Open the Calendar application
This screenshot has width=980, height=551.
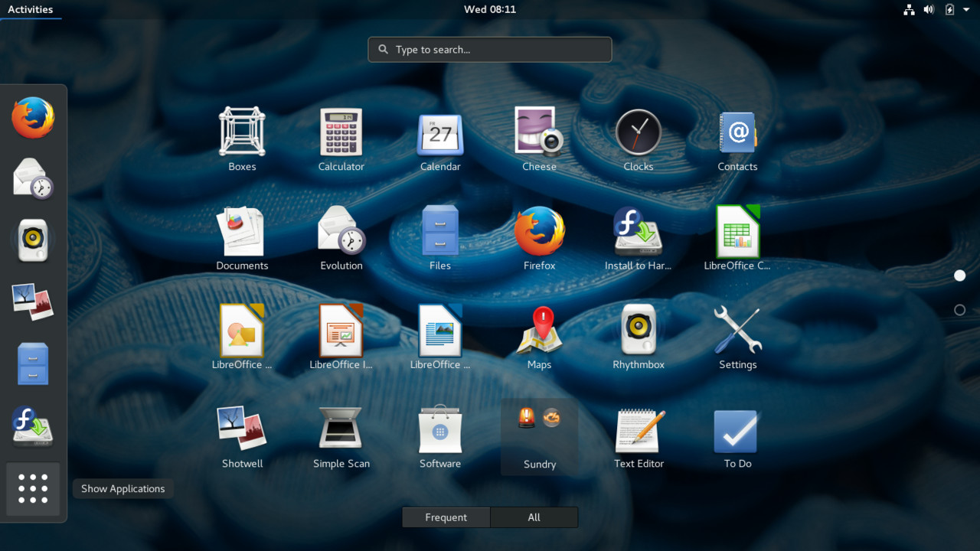click(440, 140)
